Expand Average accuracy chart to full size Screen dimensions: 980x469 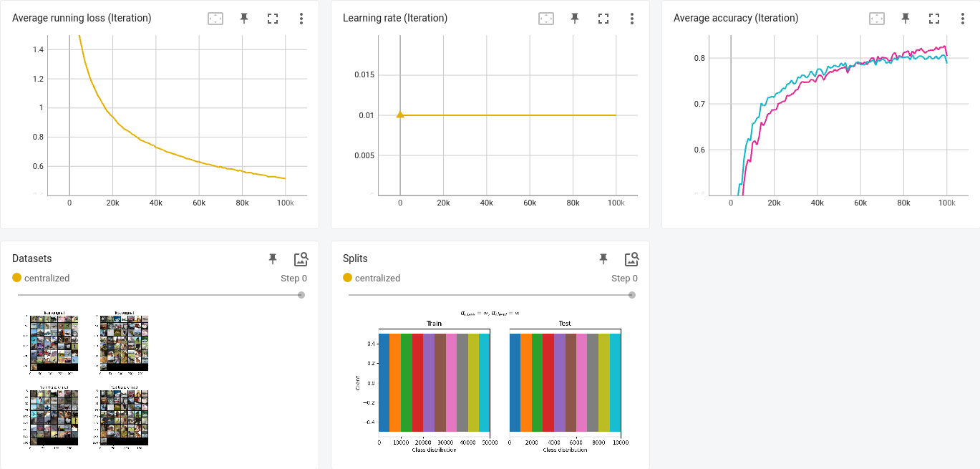[933, 19]
